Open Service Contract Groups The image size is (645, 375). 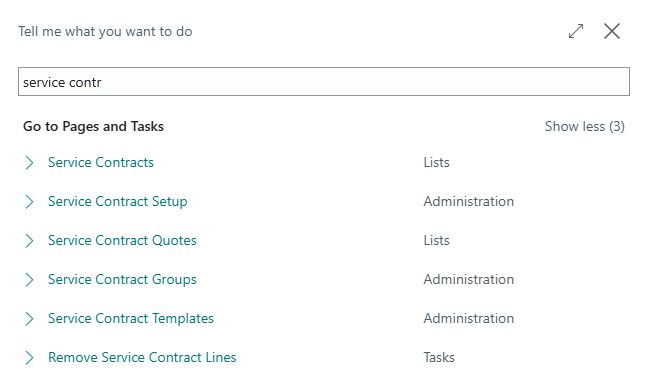(122, 280)
